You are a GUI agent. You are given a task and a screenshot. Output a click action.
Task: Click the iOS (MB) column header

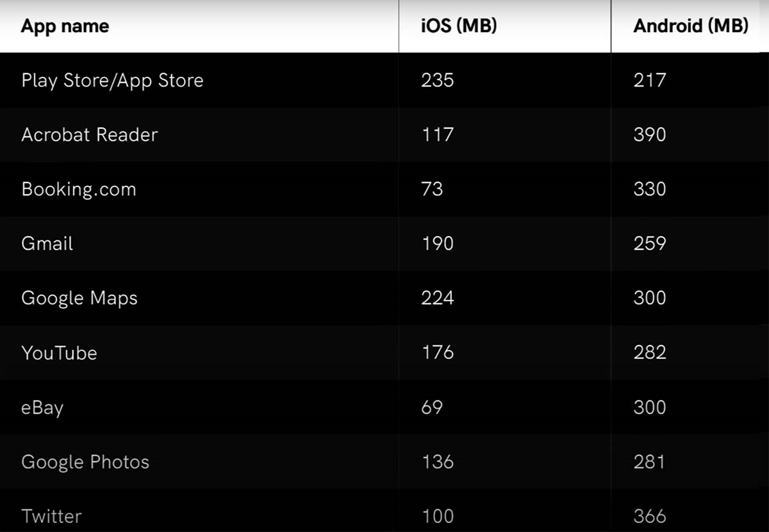(x=459, y=26)
